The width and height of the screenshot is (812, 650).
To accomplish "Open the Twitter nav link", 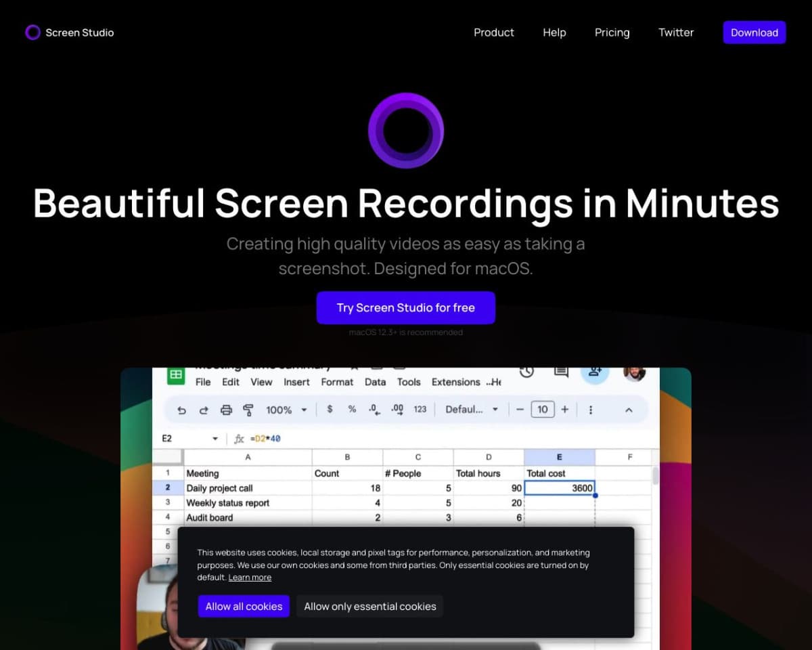I will click(x=676, y=32).
